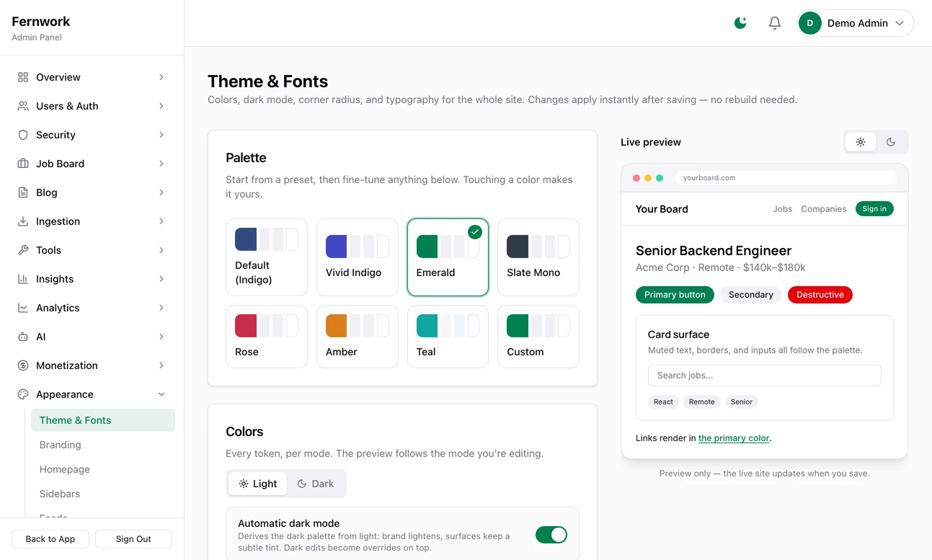
Task: Click the Sign Out button
Action: pyautogui.click(x=133, y=539)
